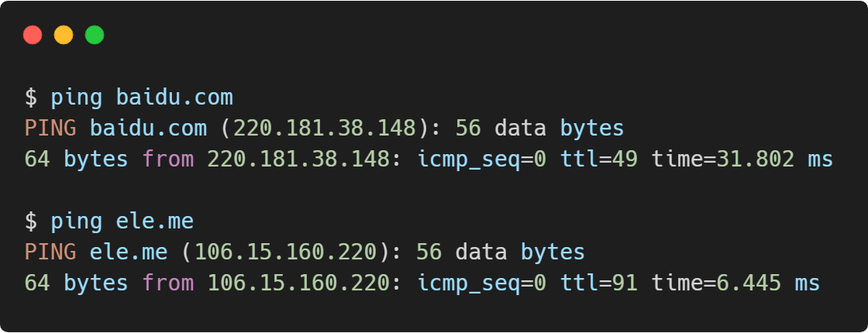Click the red close window button
Viewport: 868px width, 333px height.
click(33, 35)
